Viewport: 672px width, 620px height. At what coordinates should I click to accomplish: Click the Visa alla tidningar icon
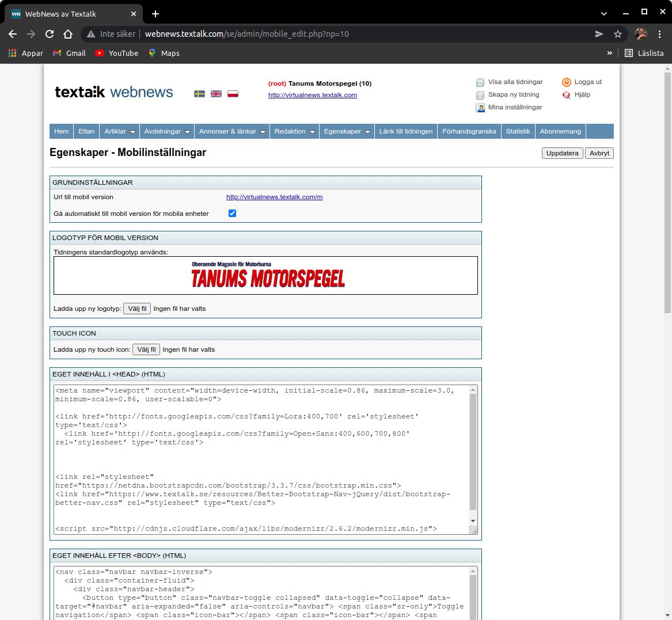(480, 82)
